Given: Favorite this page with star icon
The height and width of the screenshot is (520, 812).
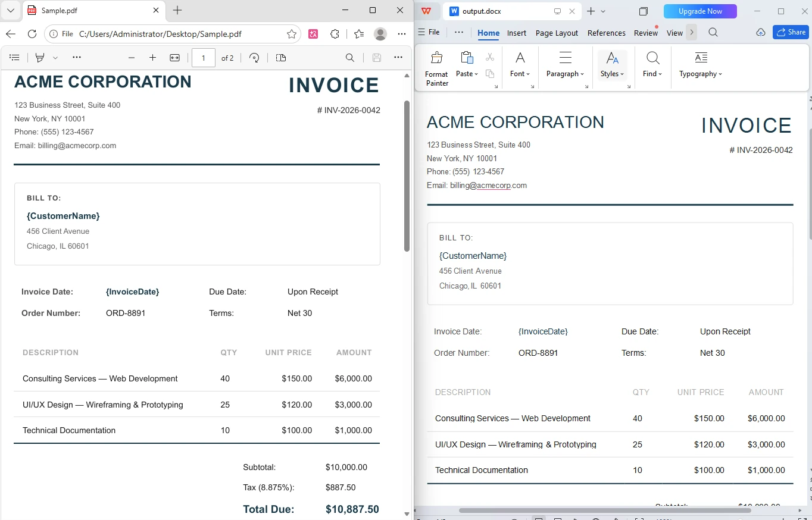Looking at the screenshot, I should point(292,34).
